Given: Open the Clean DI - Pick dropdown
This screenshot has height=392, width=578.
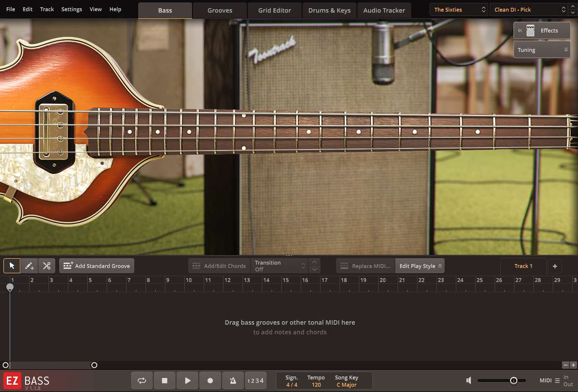Looking at the screenshot, I should (x=529, y=9).
